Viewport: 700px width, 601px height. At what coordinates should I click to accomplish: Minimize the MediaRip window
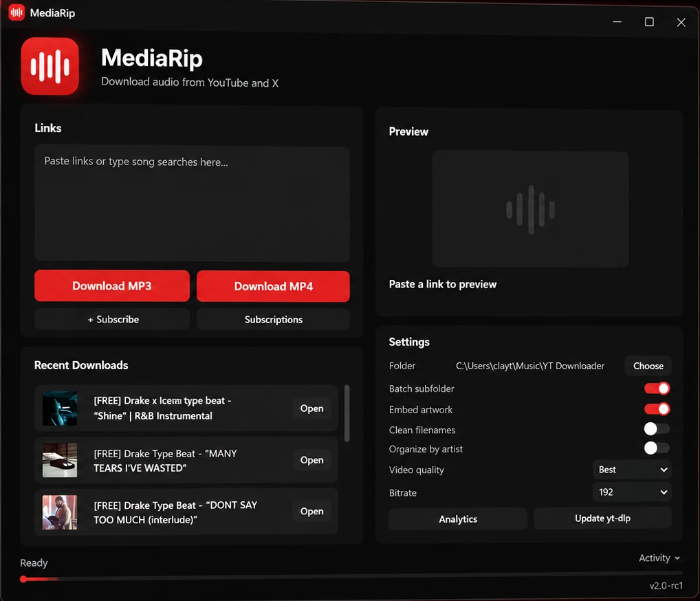617,22
